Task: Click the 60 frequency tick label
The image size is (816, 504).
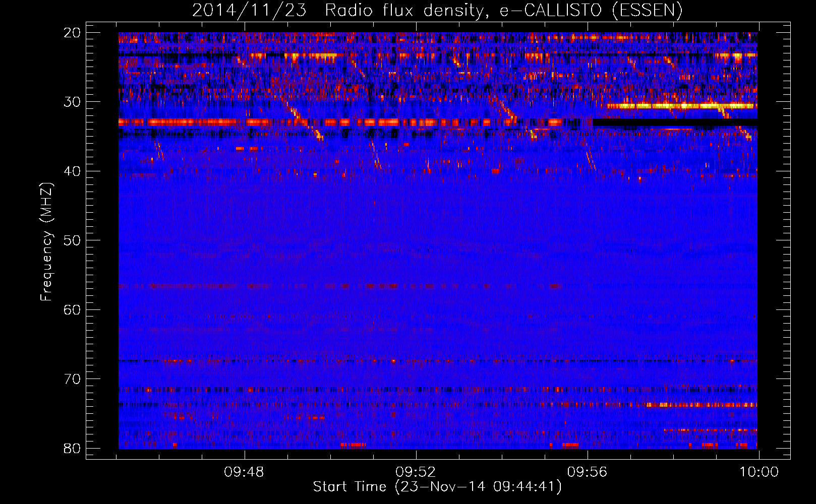Action: pyautogui.click(x=72, y=309)
